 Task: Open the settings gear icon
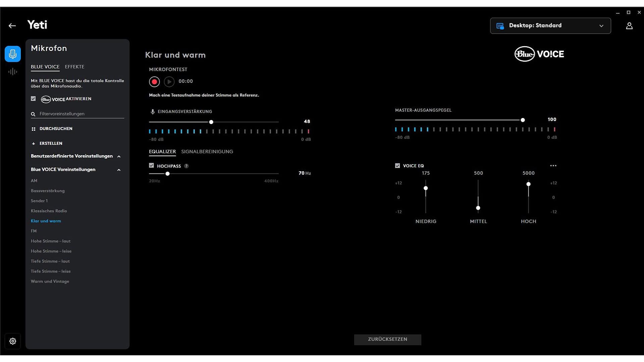(x=13, y=341)
